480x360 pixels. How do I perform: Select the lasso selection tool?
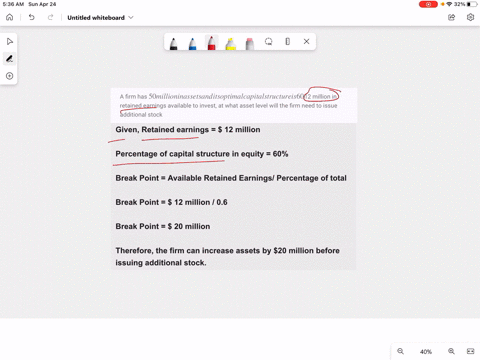pyautogui.click(x=269, y=41)
